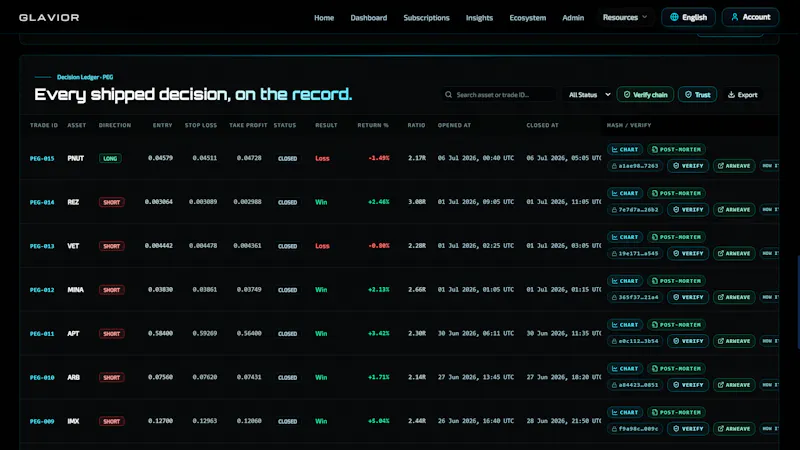
Task: Open Arweave link for PEG-015 row
Action: point(734,166)
